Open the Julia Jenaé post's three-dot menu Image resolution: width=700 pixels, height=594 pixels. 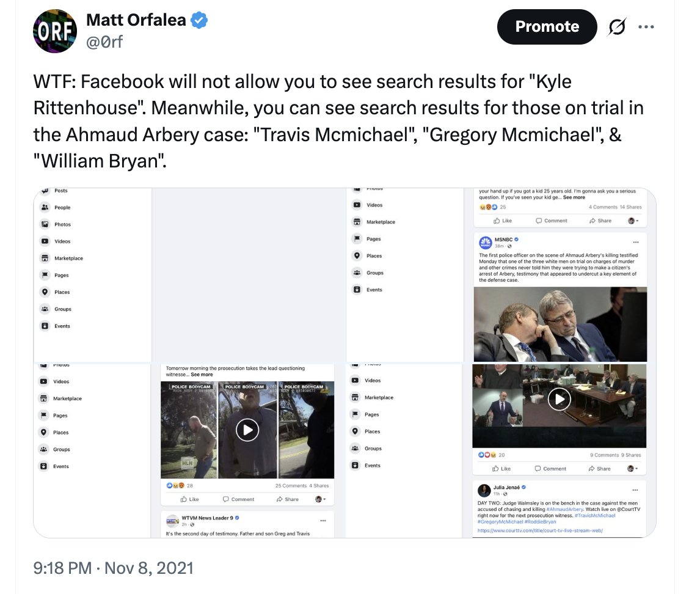coord(636,490)
